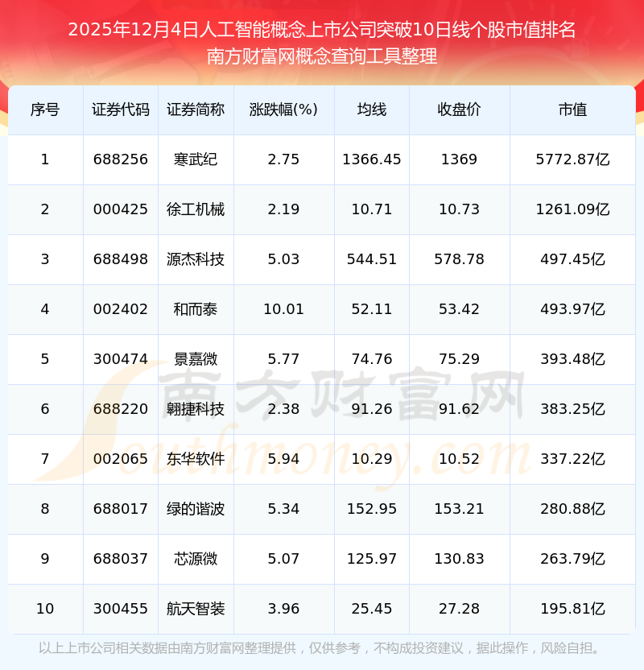
Task: Click the 证券代码 column header
Action: point(121,110)
